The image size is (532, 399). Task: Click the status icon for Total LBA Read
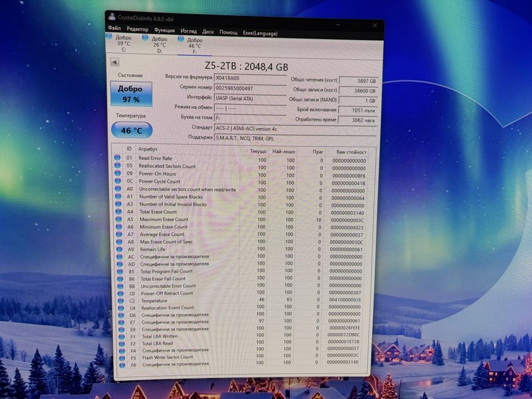coord(121,344)
